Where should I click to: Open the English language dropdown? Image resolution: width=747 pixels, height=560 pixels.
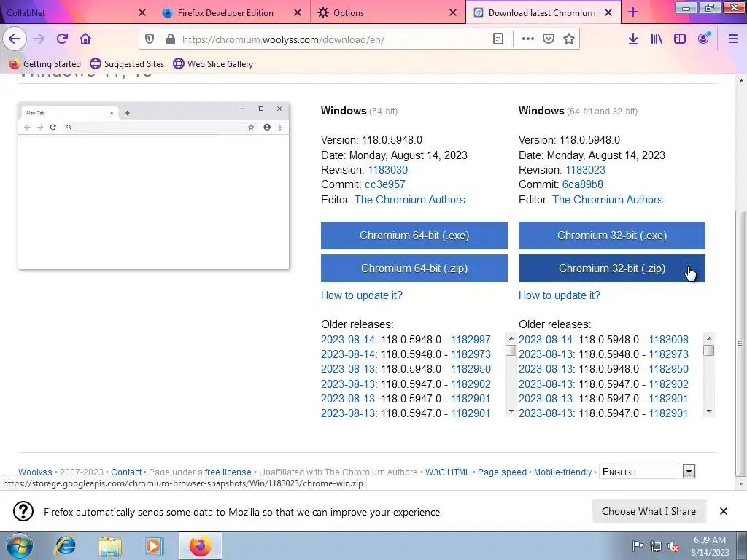point(647,472)
